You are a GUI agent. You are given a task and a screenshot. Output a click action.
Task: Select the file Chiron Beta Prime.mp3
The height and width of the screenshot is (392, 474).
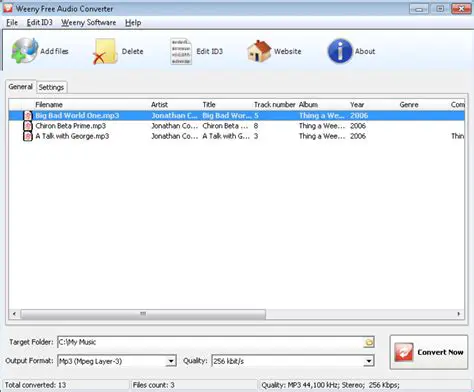(x=71, y=126)
